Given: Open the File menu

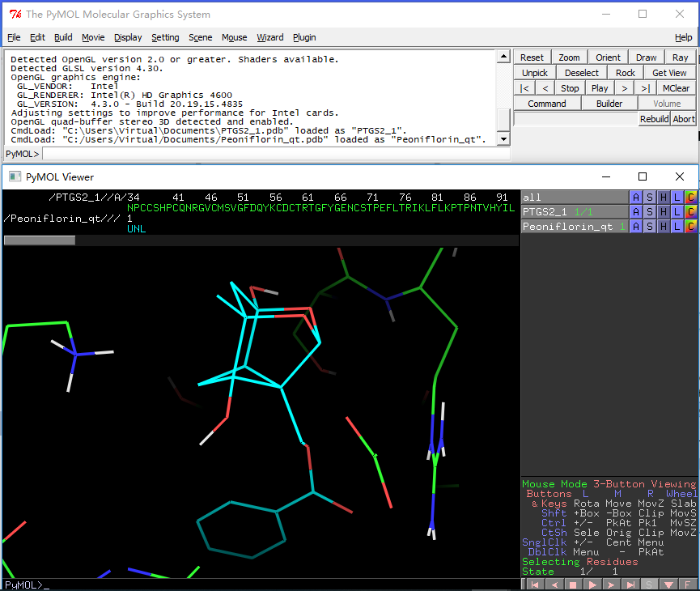Looking at the screenshot, I should [14, 37].
